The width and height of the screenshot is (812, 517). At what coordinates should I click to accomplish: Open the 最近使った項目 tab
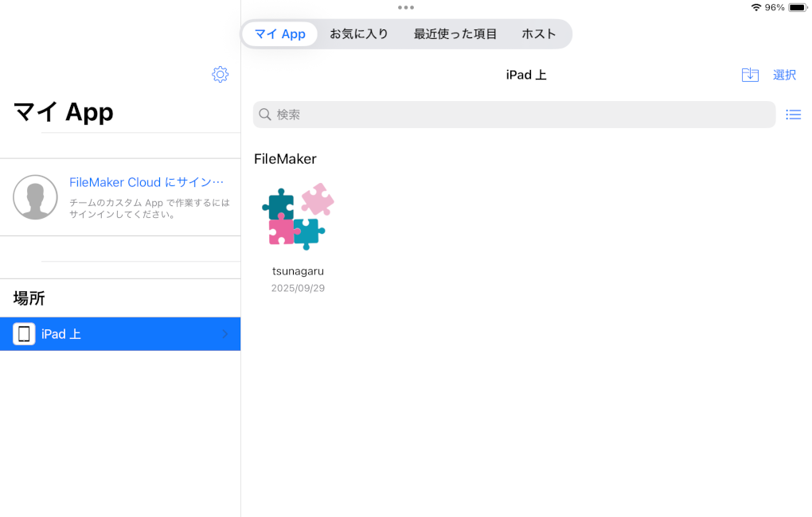[455, 34]
